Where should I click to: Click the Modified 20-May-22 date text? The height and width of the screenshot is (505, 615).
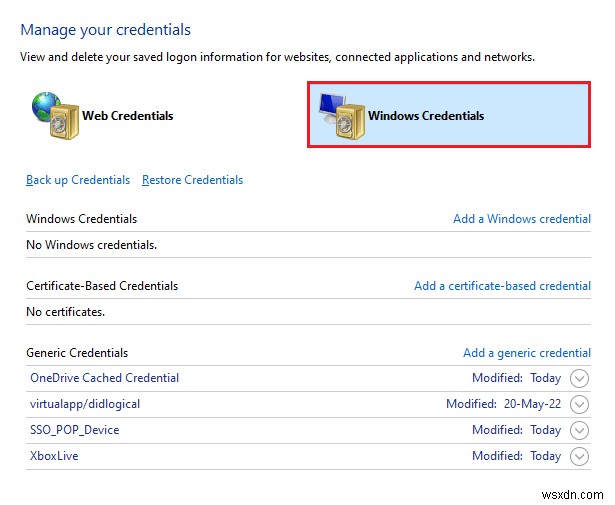point(503,404)
